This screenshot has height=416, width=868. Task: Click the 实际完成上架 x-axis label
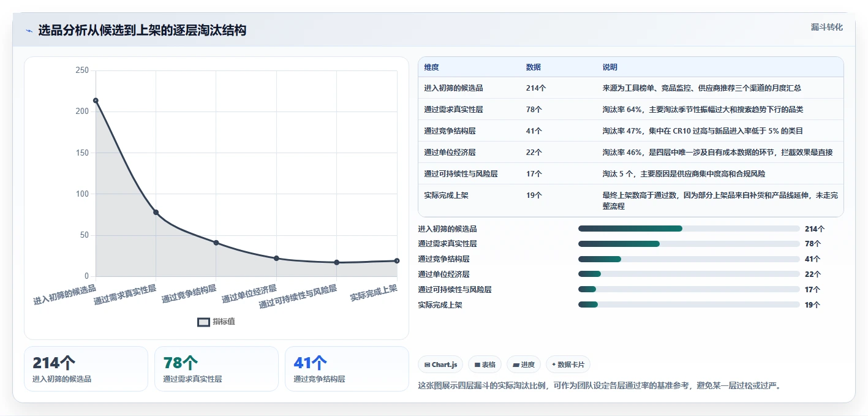tap(374, 293)
